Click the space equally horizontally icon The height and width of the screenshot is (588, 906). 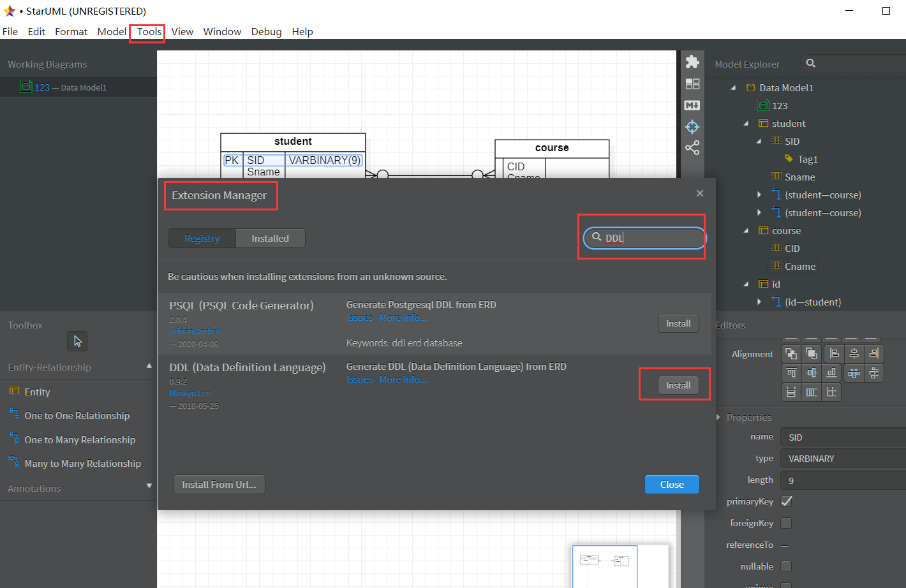point(854,373)
